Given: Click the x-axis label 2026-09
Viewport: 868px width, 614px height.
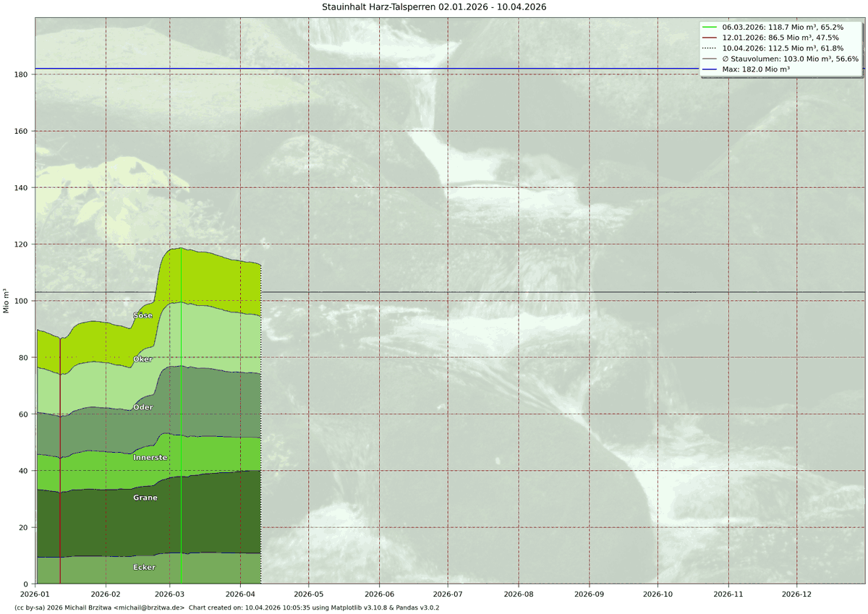Looking at the screenshot, I should tap(588, 593).
